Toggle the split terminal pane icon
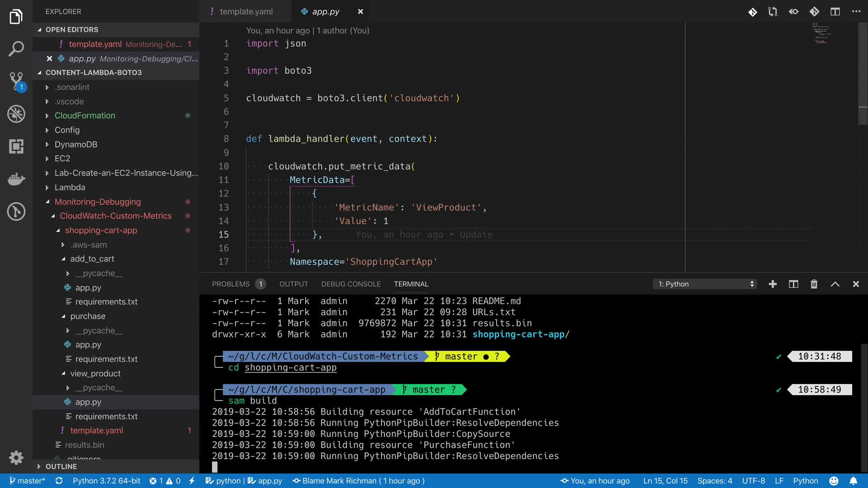868x488 pixels. click(x=793, y=284)
